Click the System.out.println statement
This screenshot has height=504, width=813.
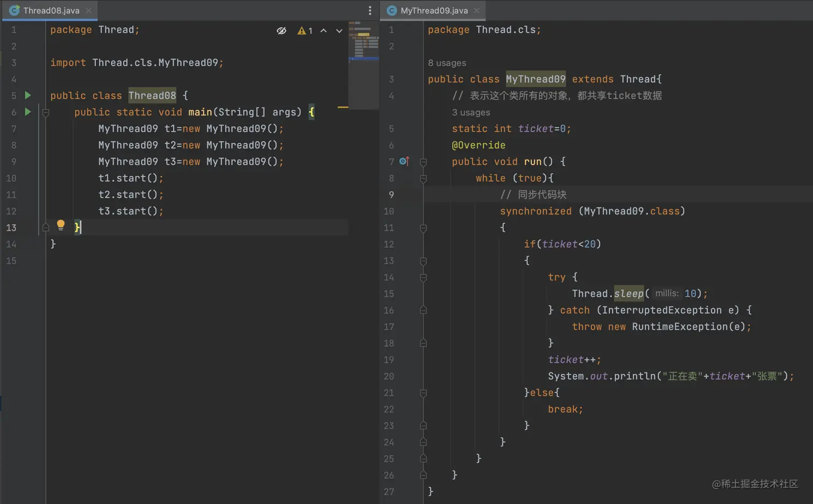[671, 376]
